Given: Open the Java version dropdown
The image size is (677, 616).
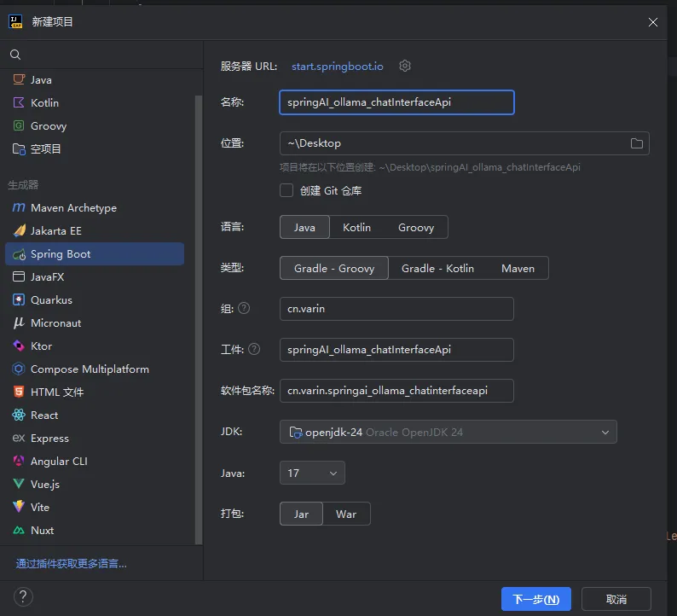Looking at the screenshot, I should pyautogui.click(x=312, y=473).
